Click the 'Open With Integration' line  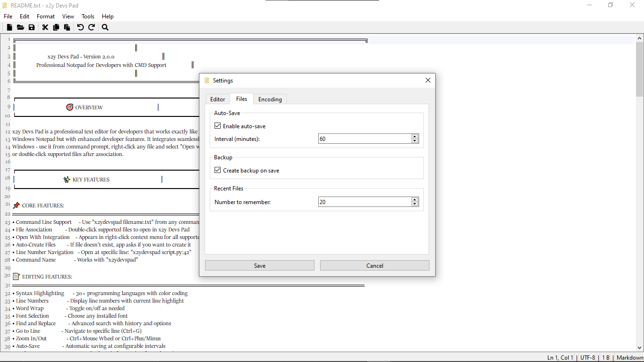(x=106, y=237)
